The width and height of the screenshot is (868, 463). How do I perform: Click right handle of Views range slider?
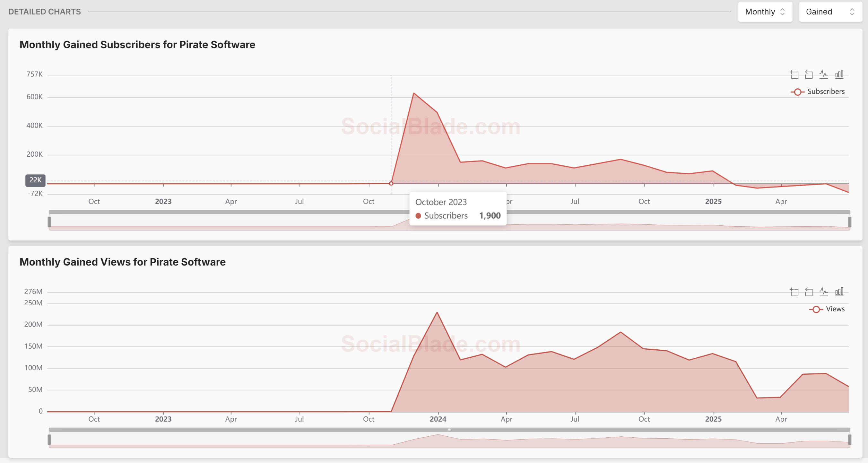click(x=849, y=440)
